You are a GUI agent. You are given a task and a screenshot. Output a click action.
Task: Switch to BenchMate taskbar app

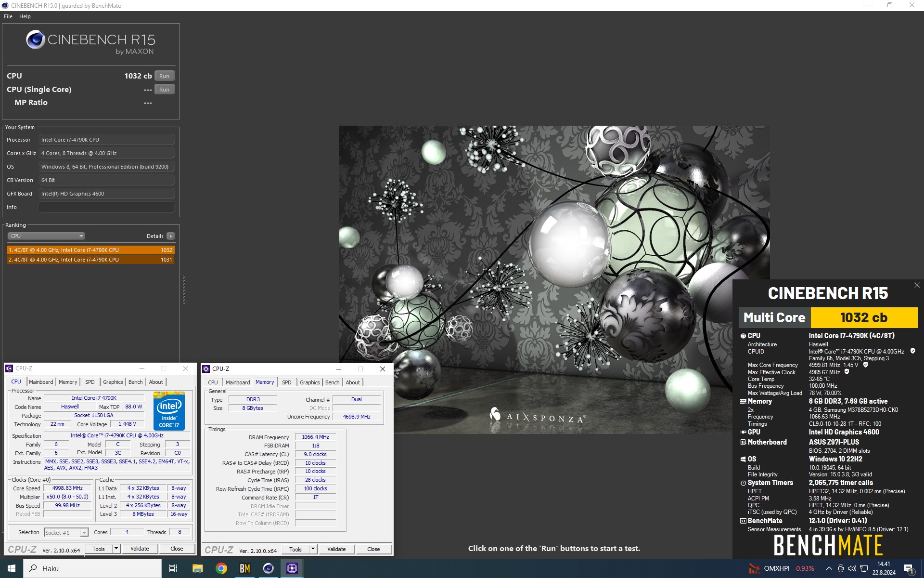tap(245, 568)
